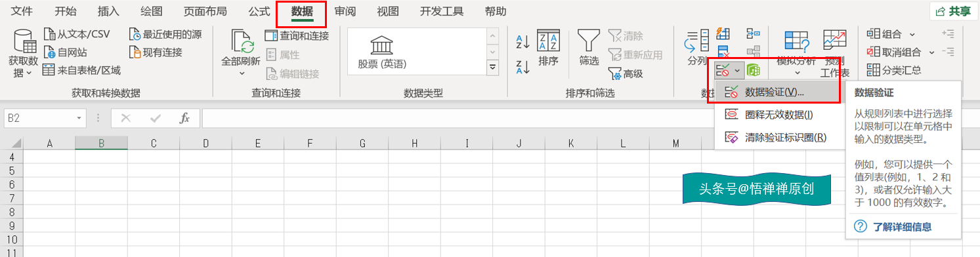
Task: Click the select-all corner of the sheet
Action: tap(11, 144)
